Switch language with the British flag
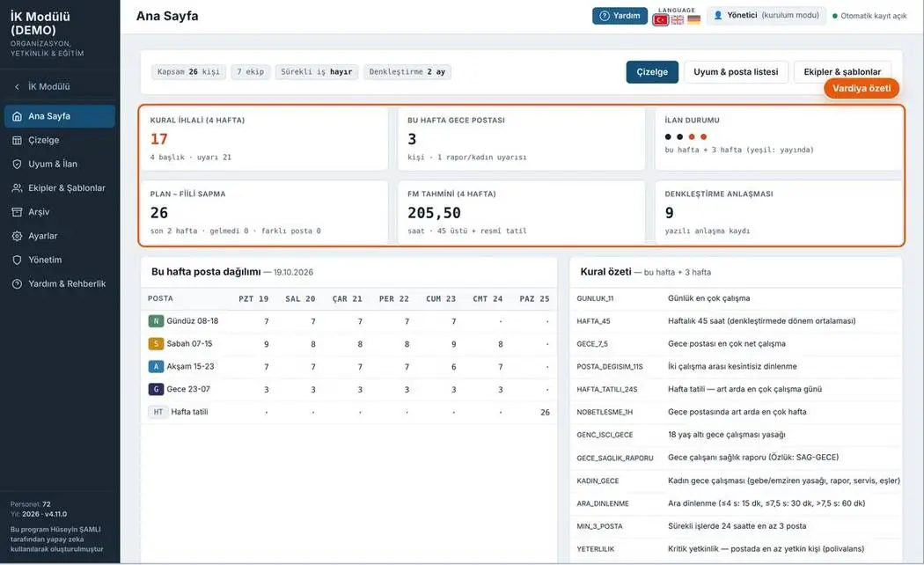The height and width of the screenshot is (565, 924). point(678,20)
